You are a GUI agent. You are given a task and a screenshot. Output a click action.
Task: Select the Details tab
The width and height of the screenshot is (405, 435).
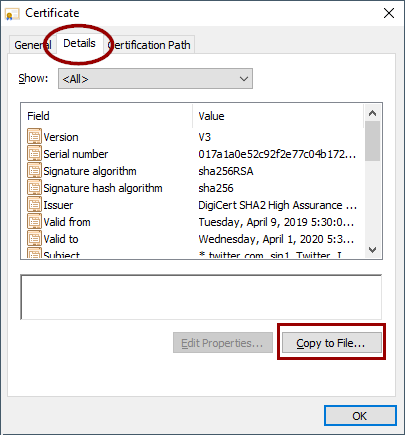click(x=79, y=43)
